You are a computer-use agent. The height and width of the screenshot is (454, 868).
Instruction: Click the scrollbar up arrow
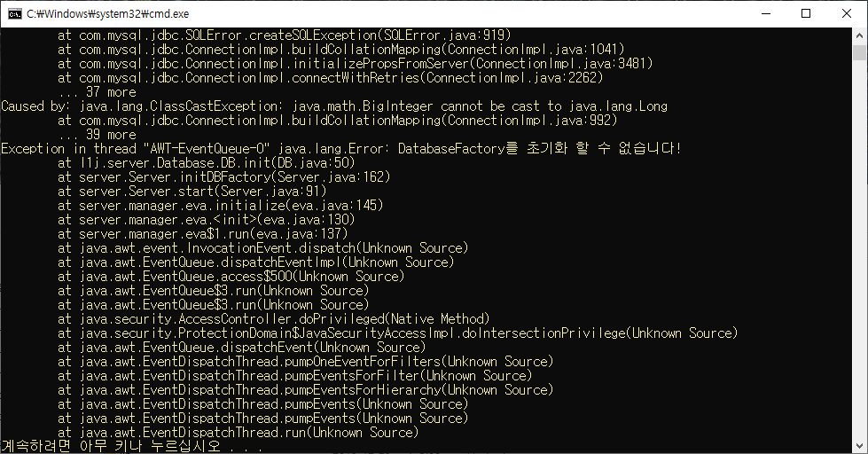click(x=859, y=35)
